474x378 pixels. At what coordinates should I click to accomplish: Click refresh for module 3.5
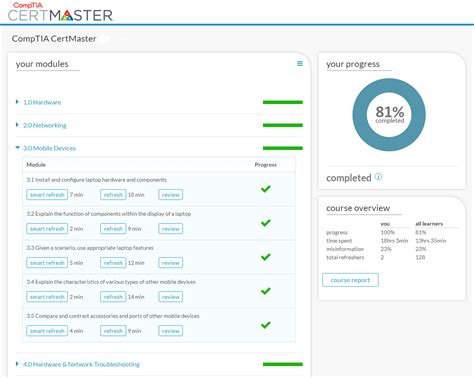113,331
